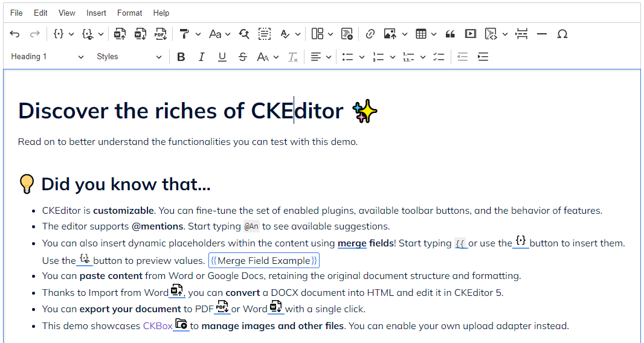Insert a horizontal line
The image size is (644, 343).
click(x=542, y=34)
